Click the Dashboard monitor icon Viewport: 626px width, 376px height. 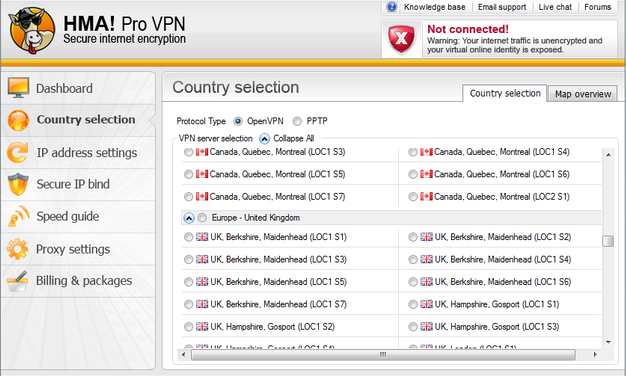point(18,88)
